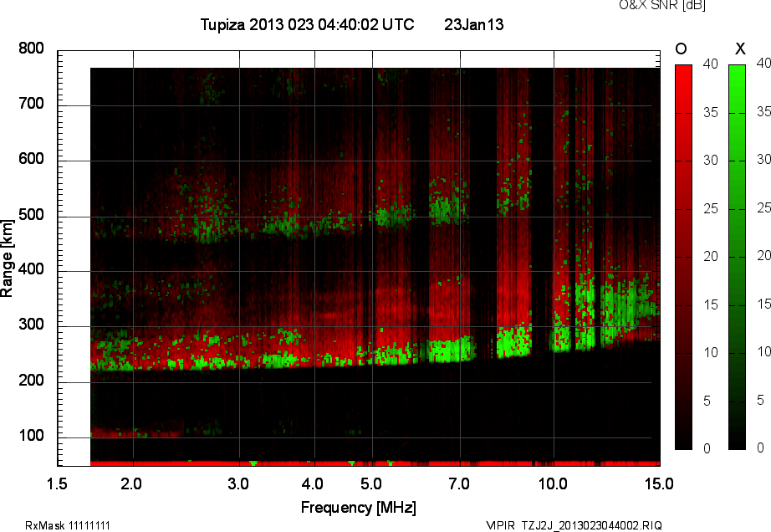771x532 pixels.
Task: Select the red O colorbar
Action: pos(683,257)
